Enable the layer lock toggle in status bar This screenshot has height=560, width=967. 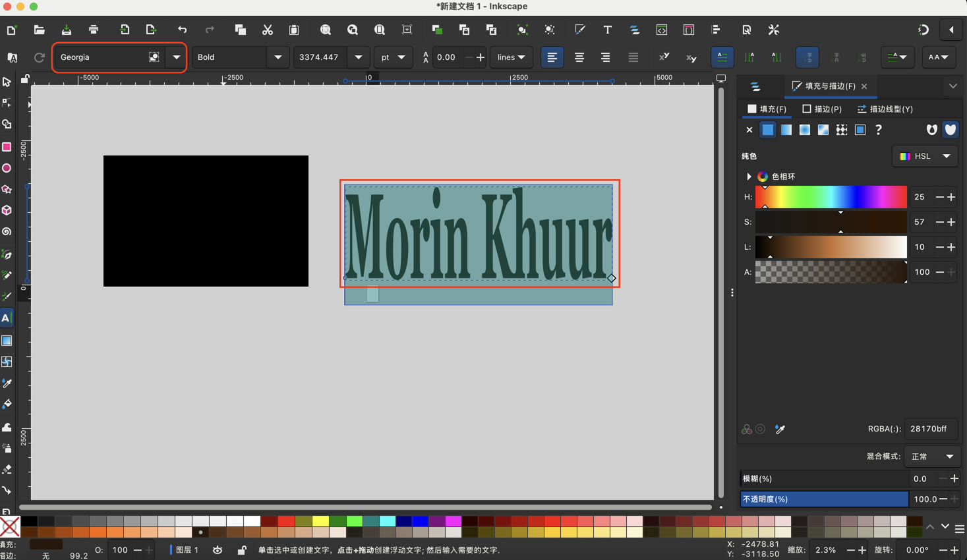241,549
